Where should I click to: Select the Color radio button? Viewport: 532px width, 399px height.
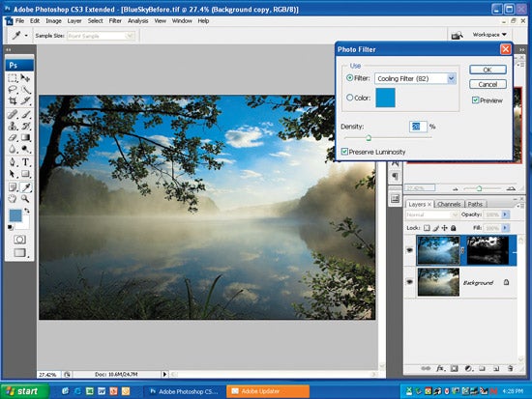[x=350, y=98]
